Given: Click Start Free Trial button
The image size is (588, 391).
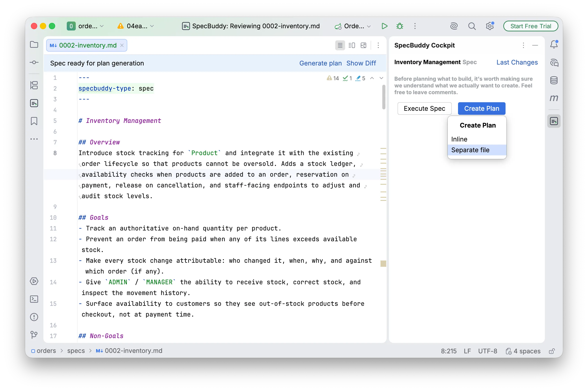Looking at the screenshot, I should (x=530, y=26).
